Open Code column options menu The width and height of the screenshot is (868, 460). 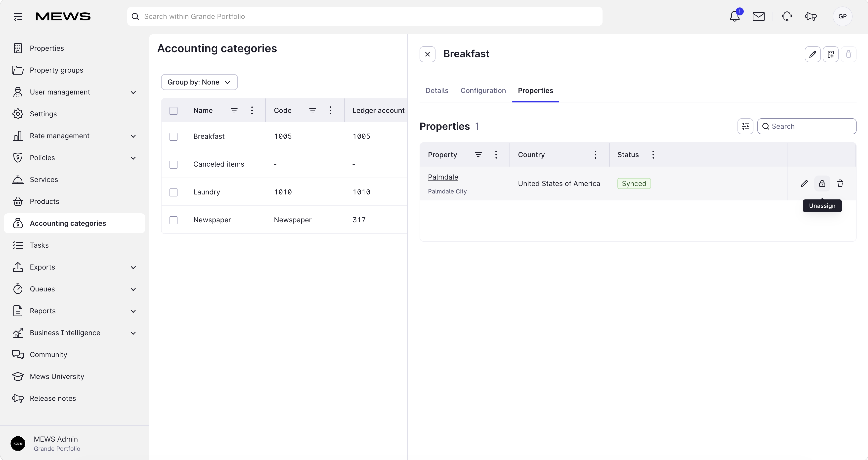pos(330,111)
